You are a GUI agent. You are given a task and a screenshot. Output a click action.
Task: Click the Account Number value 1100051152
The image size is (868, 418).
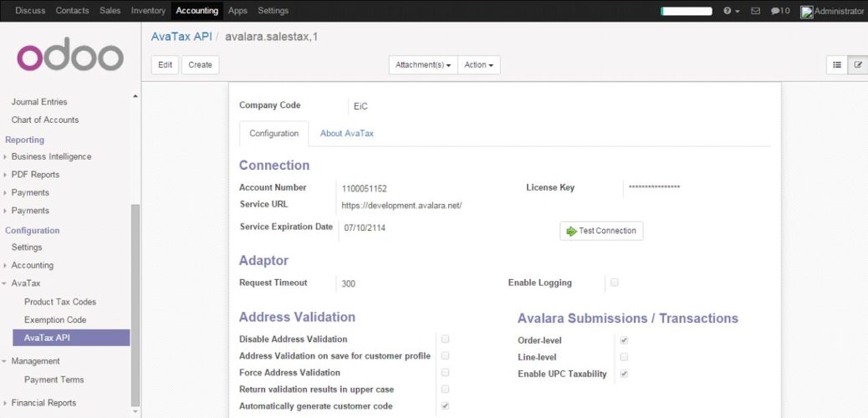click(365, 189)
